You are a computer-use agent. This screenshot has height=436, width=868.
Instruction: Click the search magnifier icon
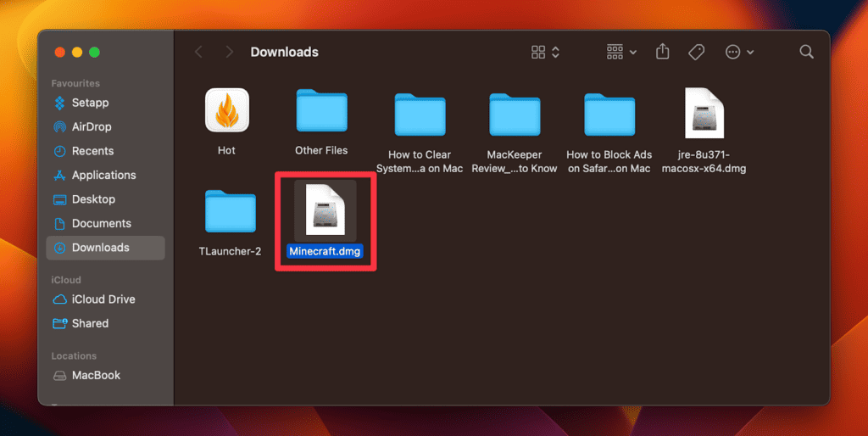tap(807, 52)
